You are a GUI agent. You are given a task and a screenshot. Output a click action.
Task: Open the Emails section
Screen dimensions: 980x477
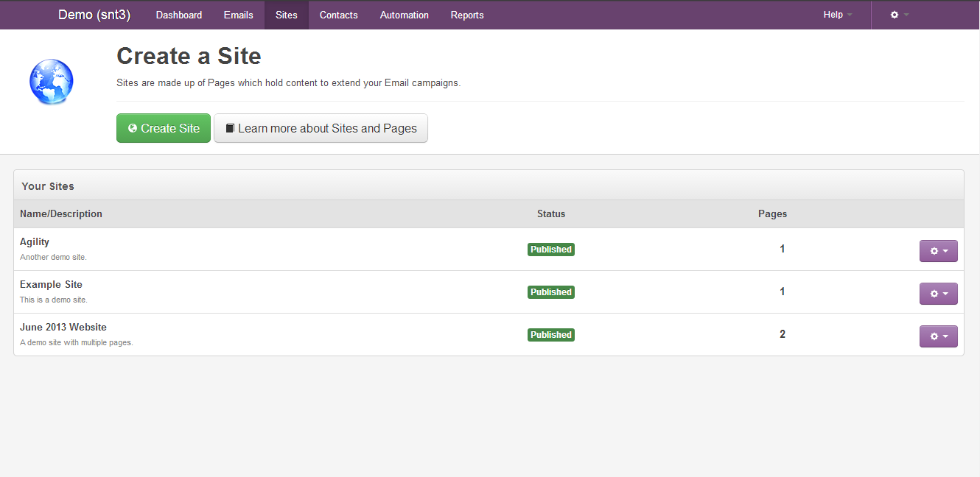click(238, 15)
